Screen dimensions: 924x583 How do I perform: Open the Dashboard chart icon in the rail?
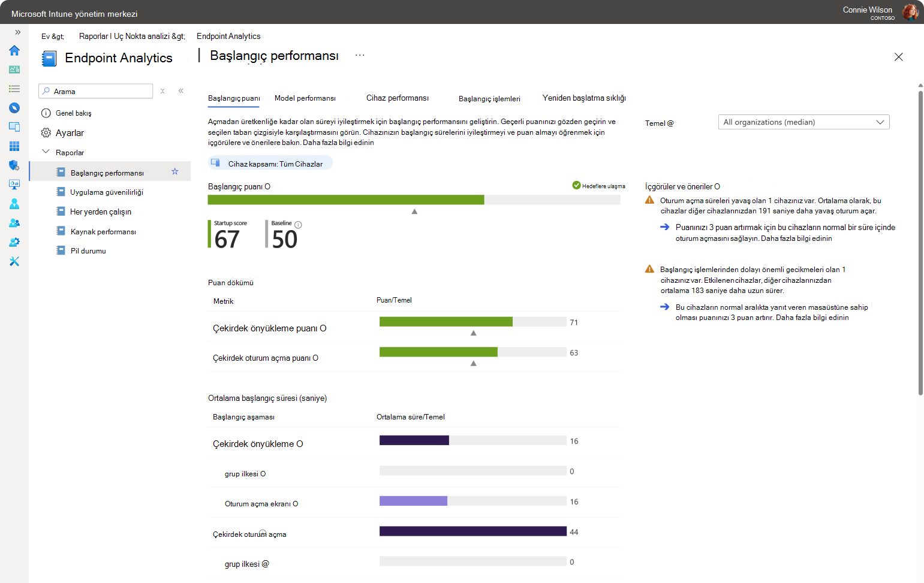pos(14,70)
